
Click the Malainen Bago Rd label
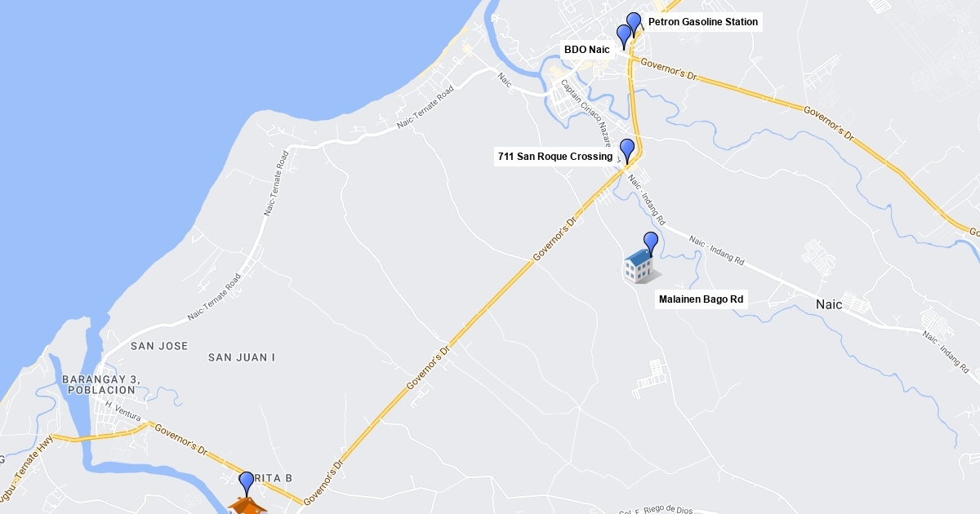(702, 299)
